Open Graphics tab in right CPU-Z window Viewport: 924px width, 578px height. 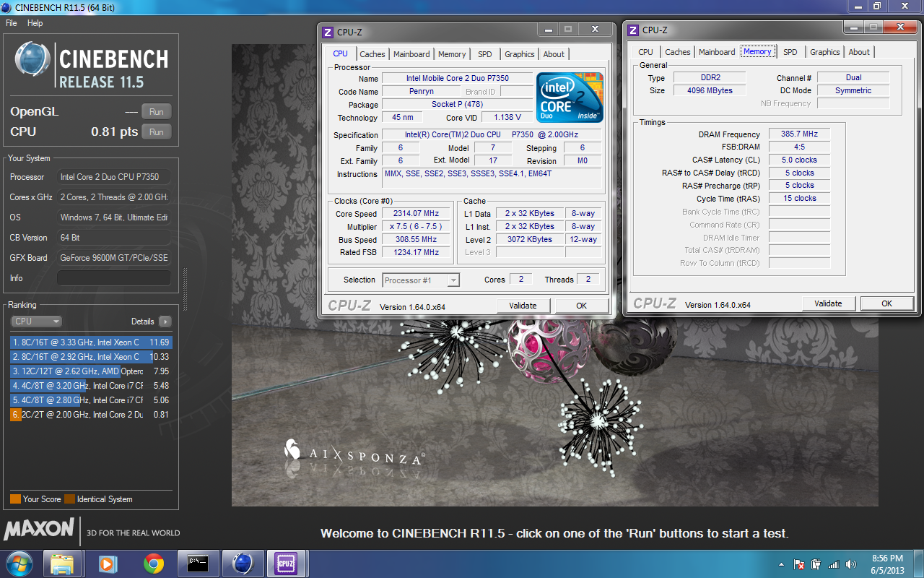click(x=825, y=52)
